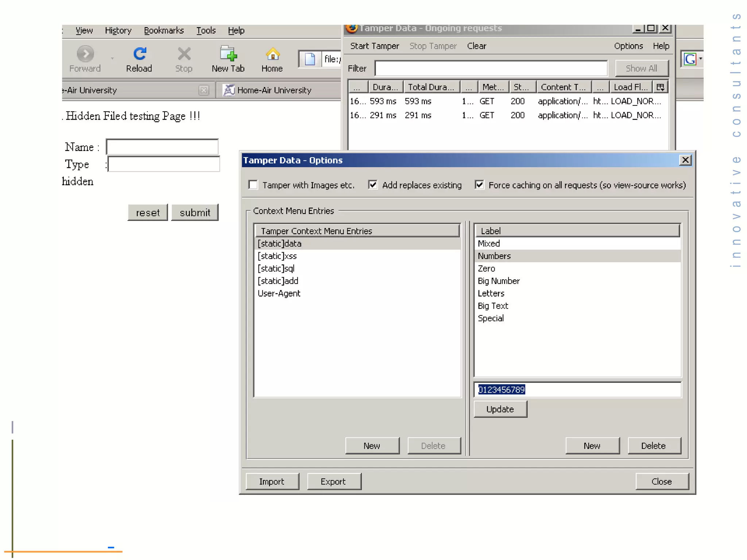
Task: Click the Filter input field
Action: [491, 69]
